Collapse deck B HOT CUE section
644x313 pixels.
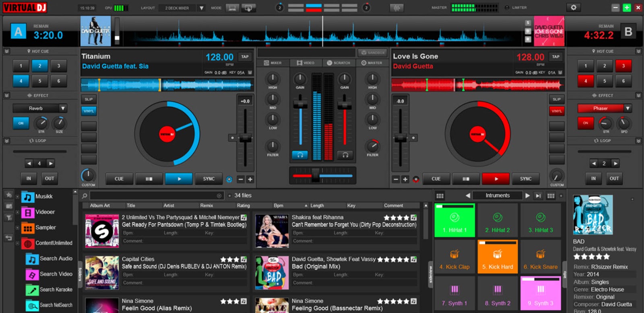pyautogui.click(x=638, y=51)
